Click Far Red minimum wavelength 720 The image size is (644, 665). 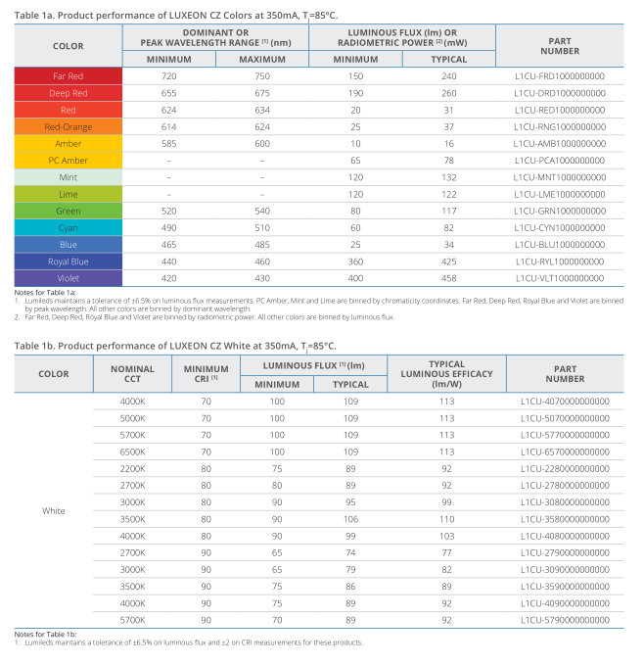coord(169,76)
